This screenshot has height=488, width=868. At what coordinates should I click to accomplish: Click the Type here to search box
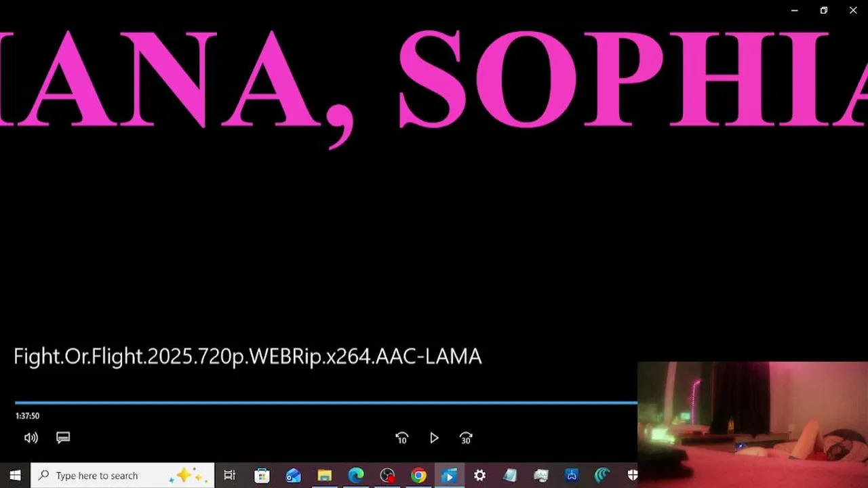click(x=123, y=475)
